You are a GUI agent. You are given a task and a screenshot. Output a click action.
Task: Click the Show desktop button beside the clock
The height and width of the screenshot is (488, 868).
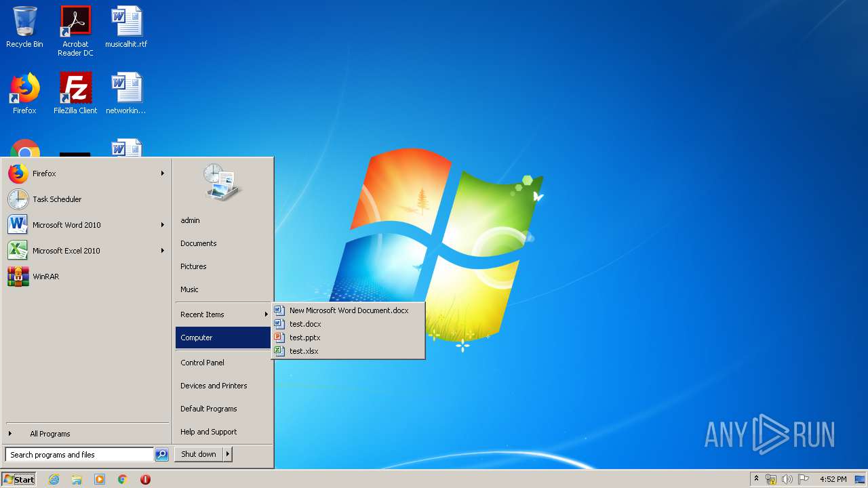[860, 479]
